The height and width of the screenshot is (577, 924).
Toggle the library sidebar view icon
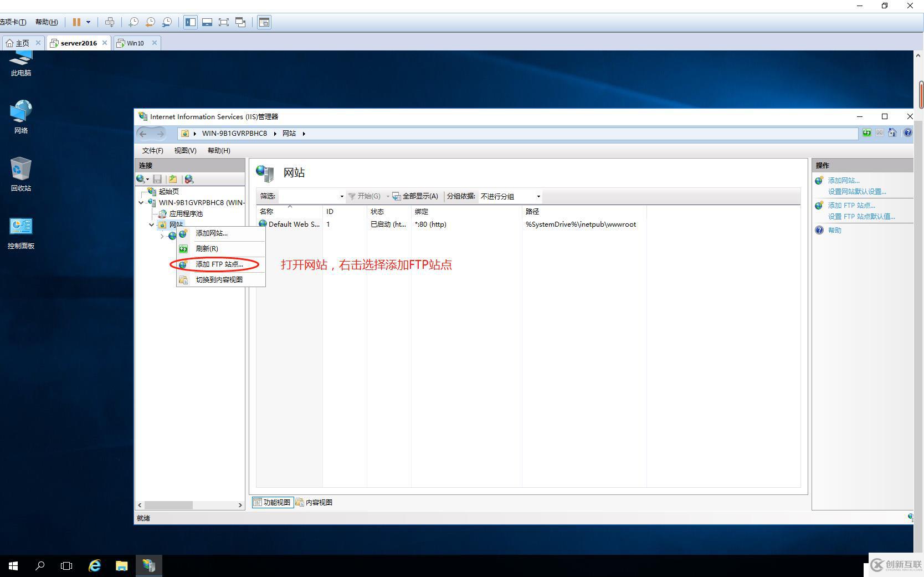tap(191, 22)
